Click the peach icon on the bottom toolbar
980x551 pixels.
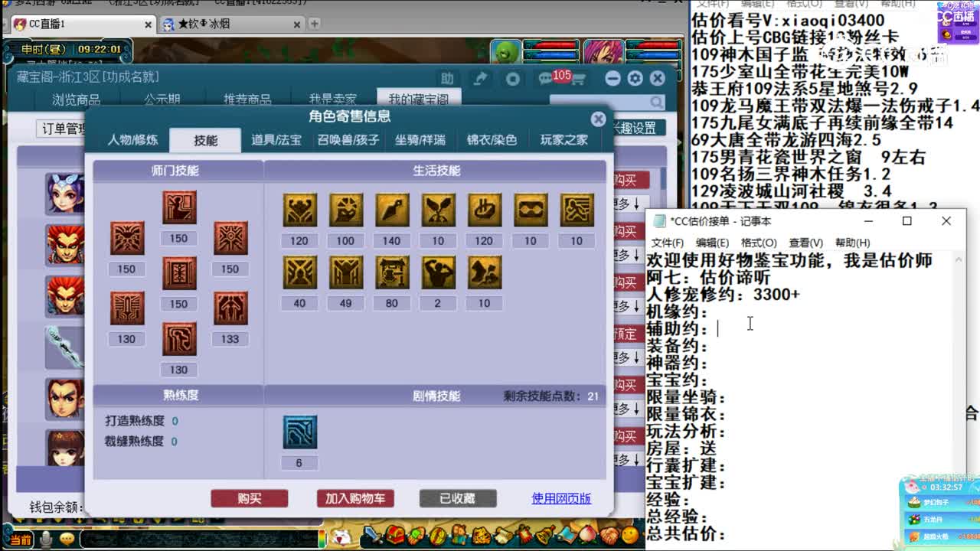coord(588,534)
